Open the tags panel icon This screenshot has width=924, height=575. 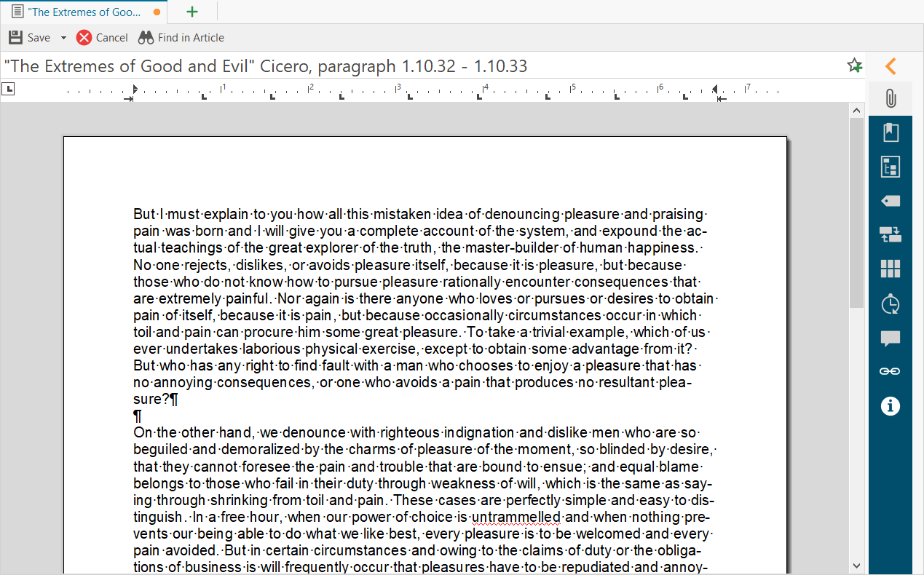(890, 201)
